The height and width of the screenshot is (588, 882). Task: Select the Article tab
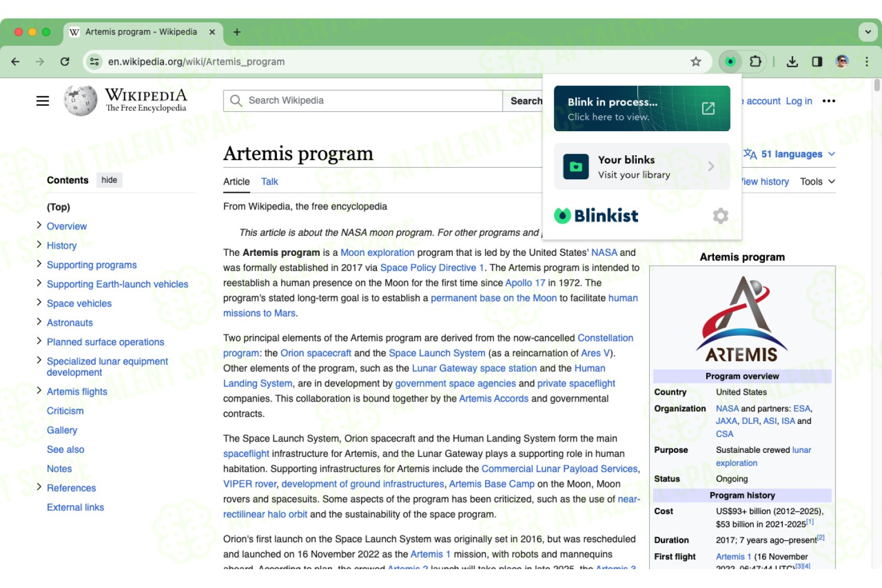[x=236, y=182]
